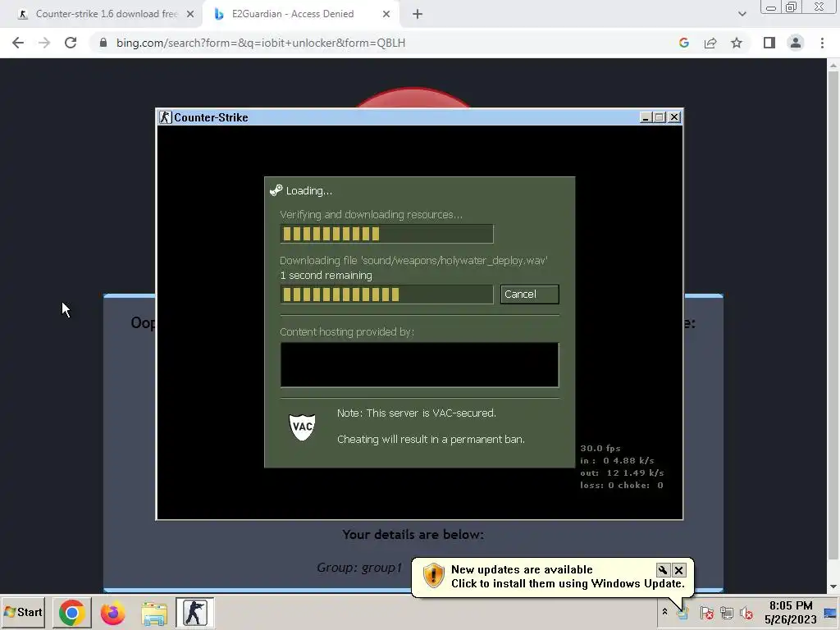Switch to Counter-strike 1.6 download tab

tap(106, 14)
